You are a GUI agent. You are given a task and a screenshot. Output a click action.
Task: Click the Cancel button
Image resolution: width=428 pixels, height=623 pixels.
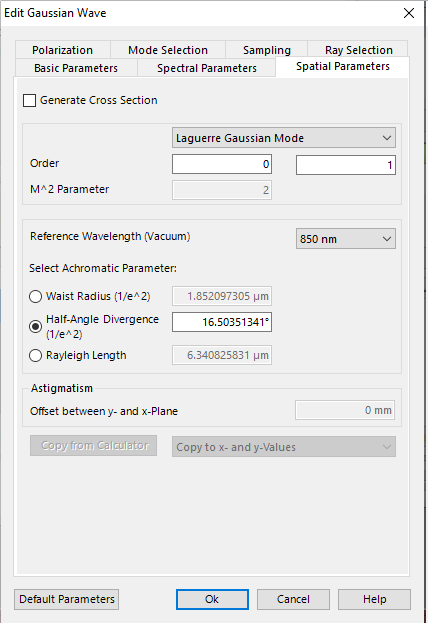pyautogui.click(x=293, y=599)
